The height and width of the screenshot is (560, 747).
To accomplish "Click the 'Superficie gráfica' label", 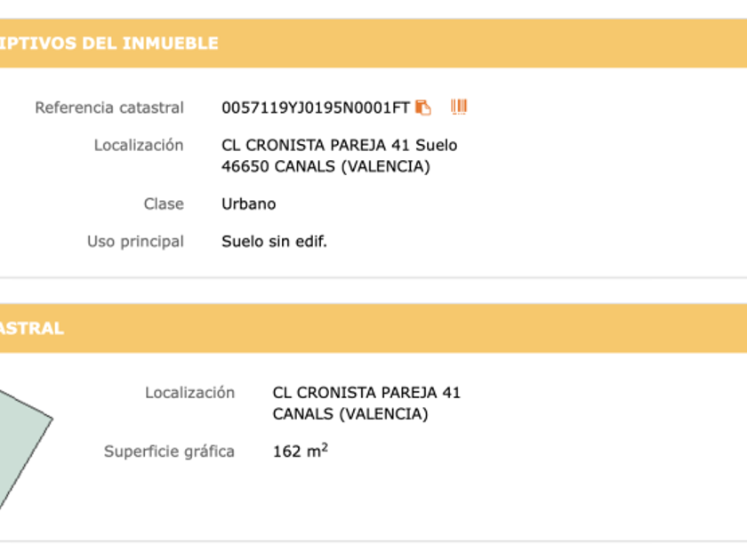I will click(169, 452).
